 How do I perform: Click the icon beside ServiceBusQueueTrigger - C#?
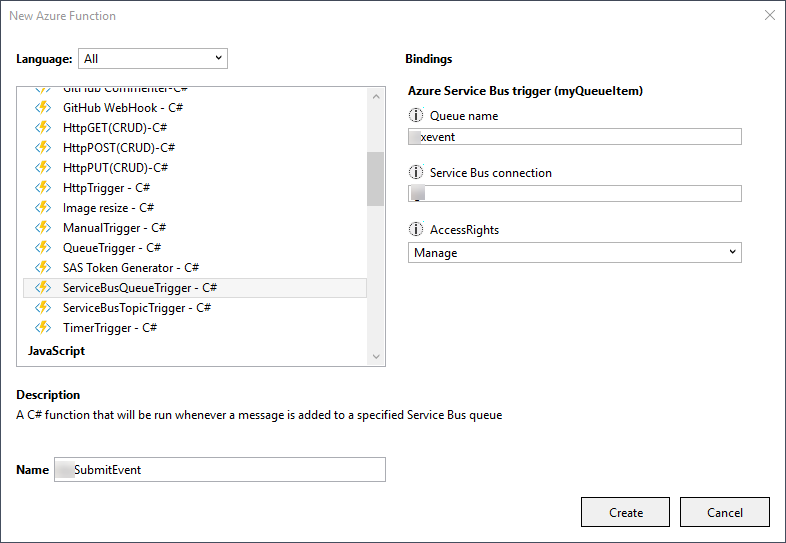click(x=43, y=288)
